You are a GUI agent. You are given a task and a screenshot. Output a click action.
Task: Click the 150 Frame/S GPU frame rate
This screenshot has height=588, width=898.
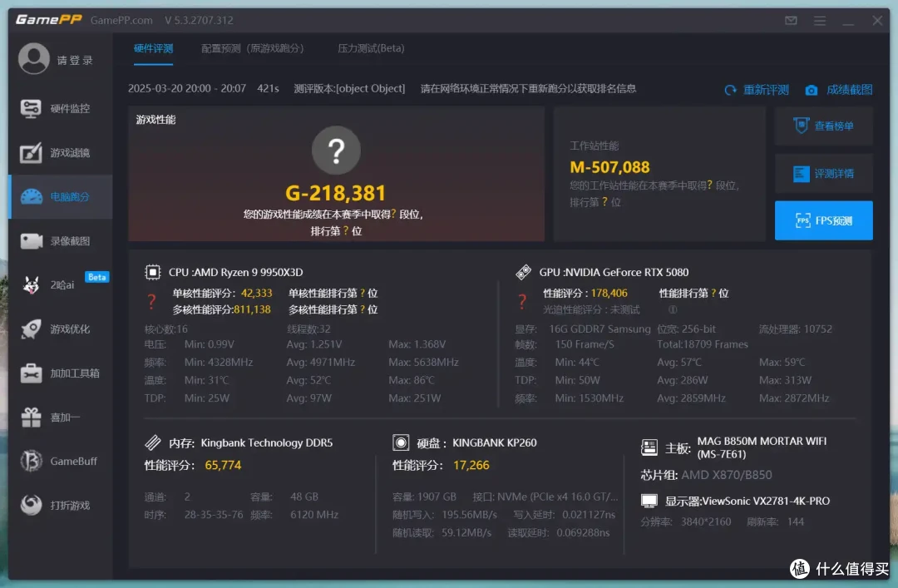(585, 344)
